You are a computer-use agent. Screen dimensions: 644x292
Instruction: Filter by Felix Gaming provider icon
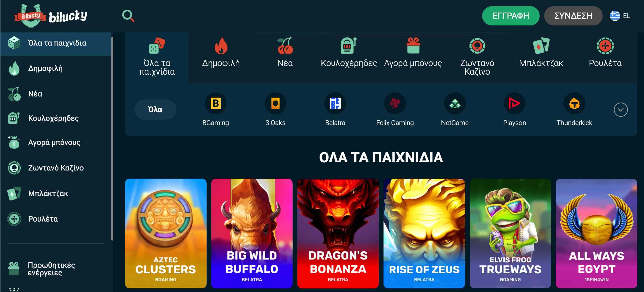(x=395, y=103)
